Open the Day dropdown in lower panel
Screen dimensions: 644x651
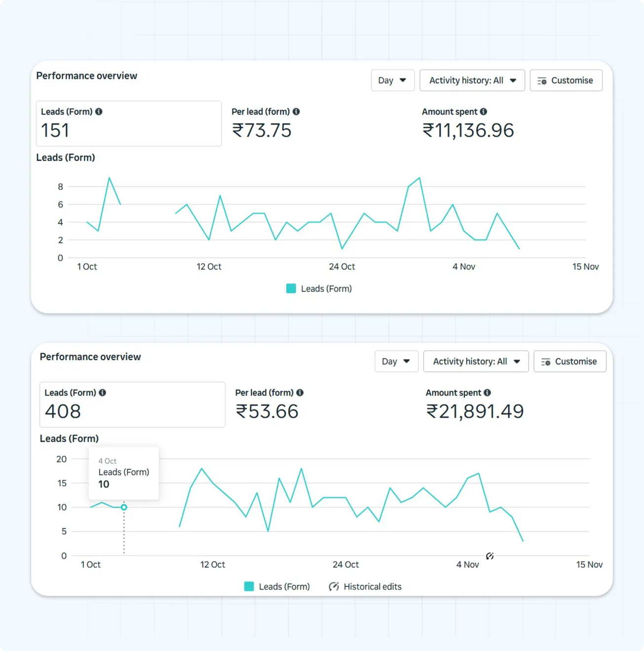[x=396, y=362]
